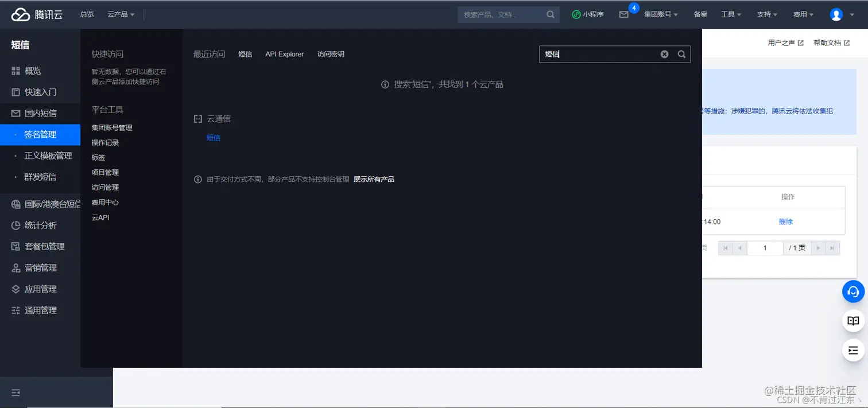Viewport: 868px width, 408px height.
Task: Open 签名管理 in the sidebar
Action: point(40,134)
